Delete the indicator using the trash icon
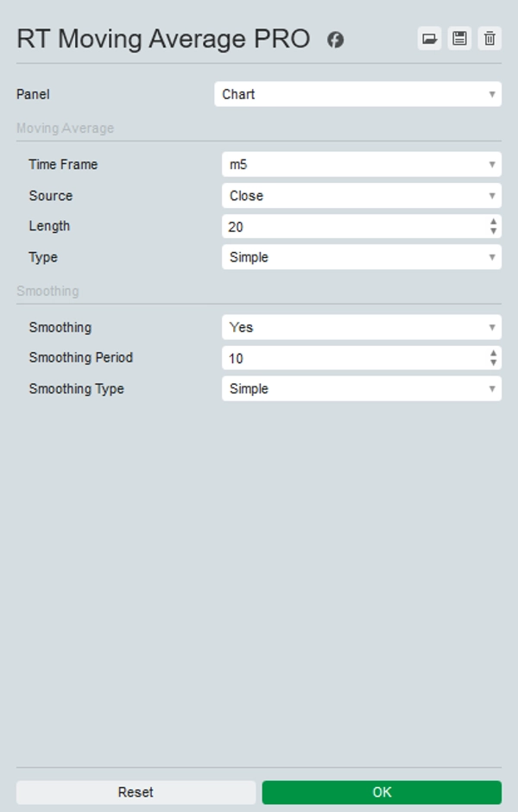The height and width of the screenshot is (812, 518). coord(489,39)
